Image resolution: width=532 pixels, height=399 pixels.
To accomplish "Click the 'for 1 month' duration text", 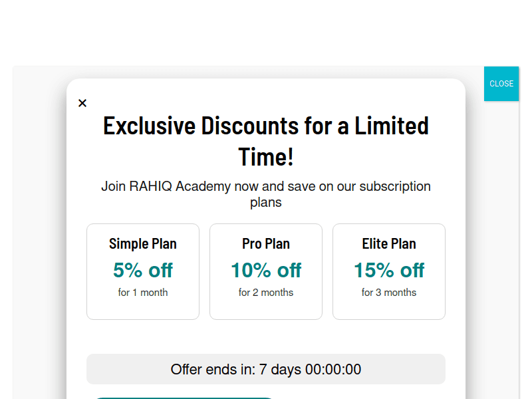I will pyautogui.click(x=143, y=293).
